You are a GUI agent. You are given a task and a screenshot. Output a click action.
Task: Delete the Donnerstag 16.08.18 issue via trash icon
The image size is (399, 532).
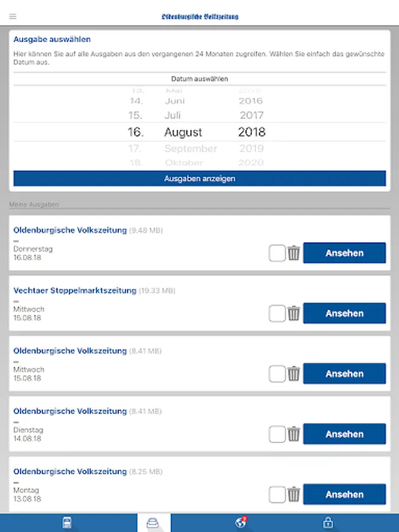click(x=294, y=252)
